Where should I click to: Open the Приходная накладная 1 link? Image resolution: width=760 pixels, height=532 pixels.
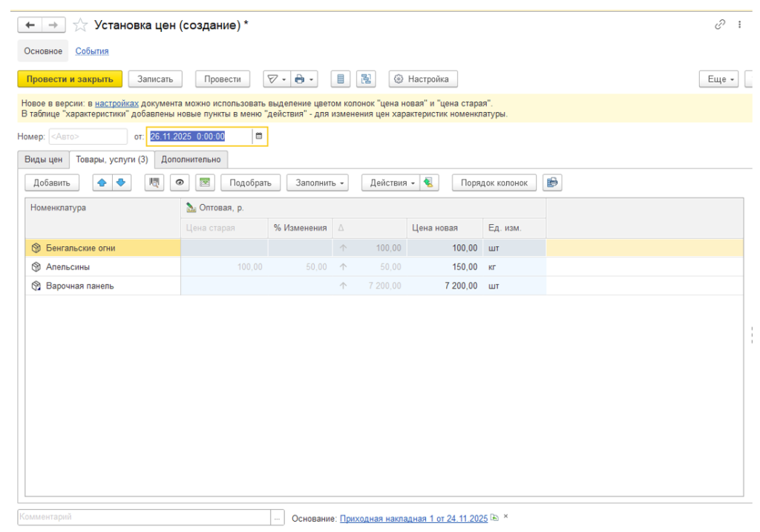pyautogui.click(x=413, y=519)
